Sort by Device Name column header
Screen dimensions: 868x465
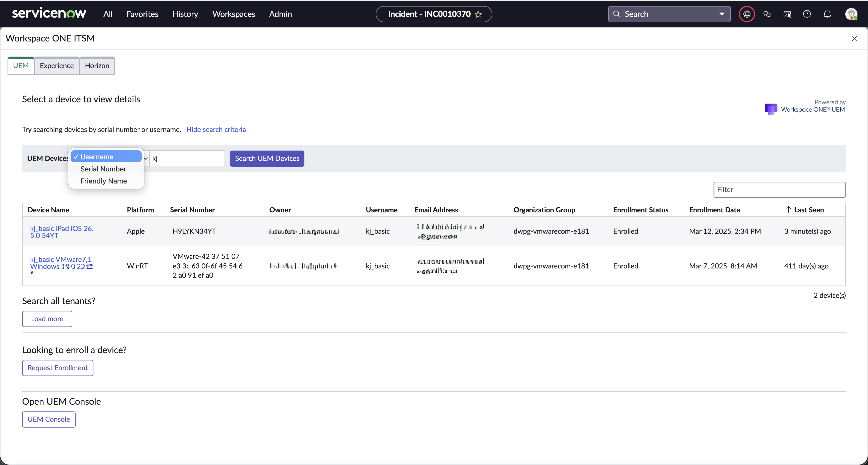(x=48, y=210)
